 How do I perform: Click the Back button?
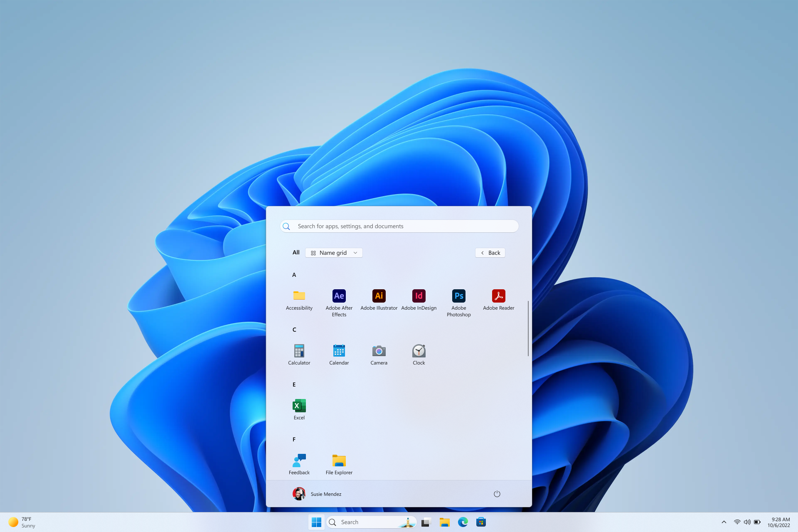tap(490, 252)
